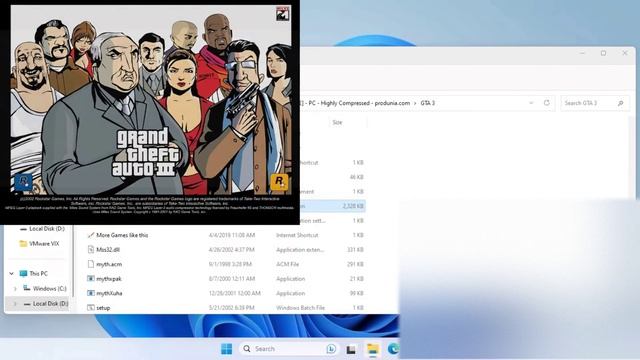Viewport: 640px width, 360px height.
Task: Collapse the This PC tree node
Action: [x=11, y=273]
